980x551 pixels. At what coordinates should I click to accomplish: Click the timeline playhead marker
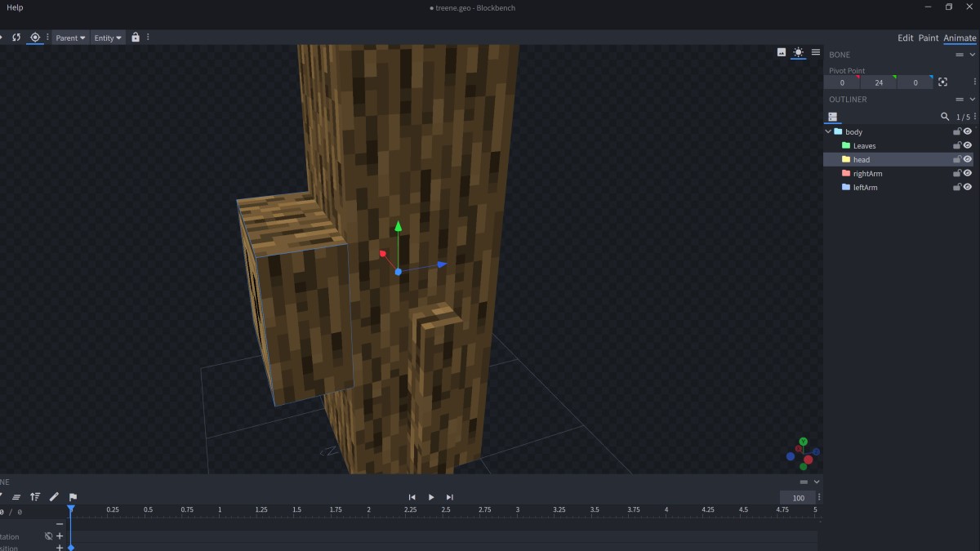(71, 509)
